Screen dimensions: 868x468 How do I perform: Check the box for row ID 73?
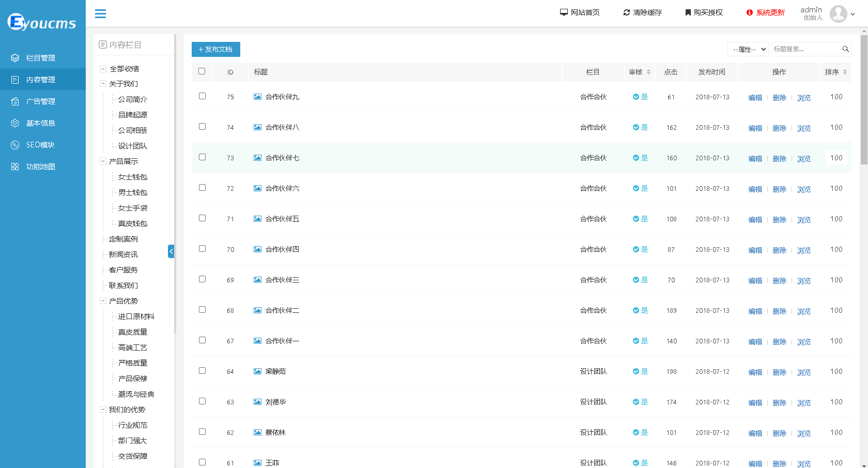coord(202,157)
